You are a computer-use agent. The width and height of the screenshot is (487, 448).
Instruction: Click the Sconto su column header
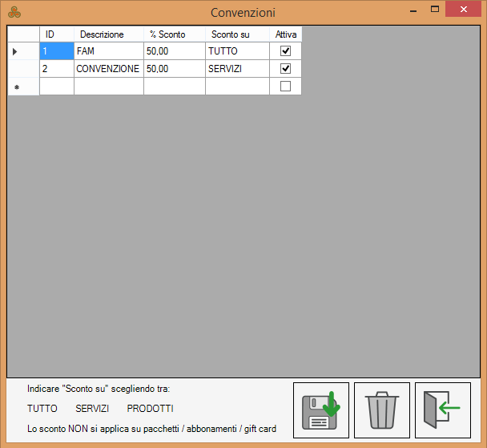[237, 34]
